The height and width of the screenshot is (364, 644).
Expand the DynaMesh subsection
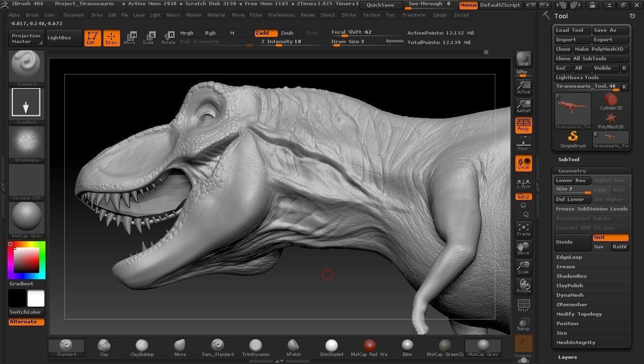coord(570,295)
